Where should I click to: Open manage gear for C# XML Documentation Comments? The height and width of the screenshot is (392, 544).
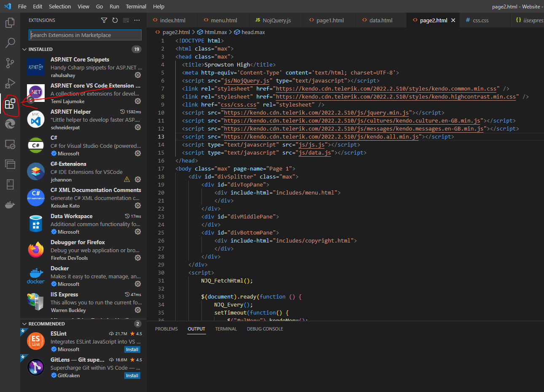138,205
